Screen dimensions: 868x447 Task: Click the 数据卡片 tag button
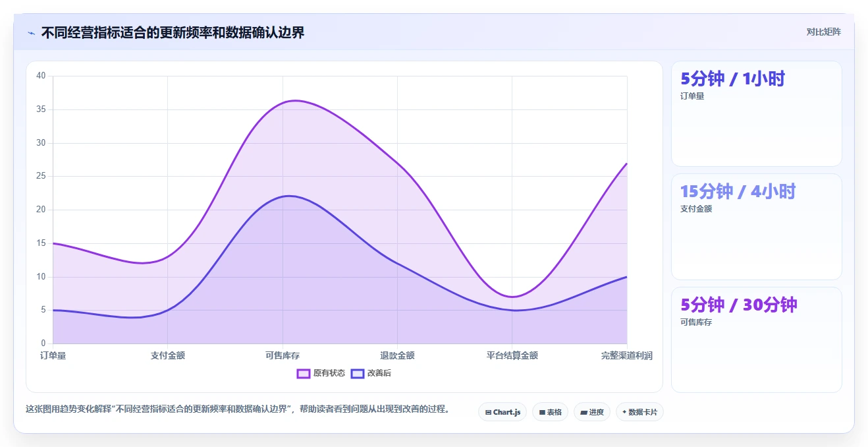tap(639, 412)
